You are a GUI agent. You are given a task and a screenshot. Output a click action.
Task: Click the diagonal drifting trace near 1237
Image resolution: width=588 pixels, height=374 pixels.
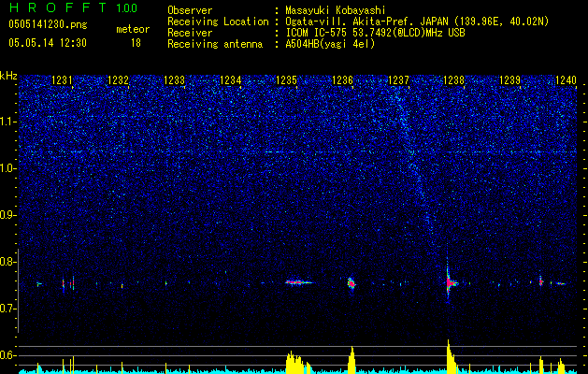[x=415, y=165]
